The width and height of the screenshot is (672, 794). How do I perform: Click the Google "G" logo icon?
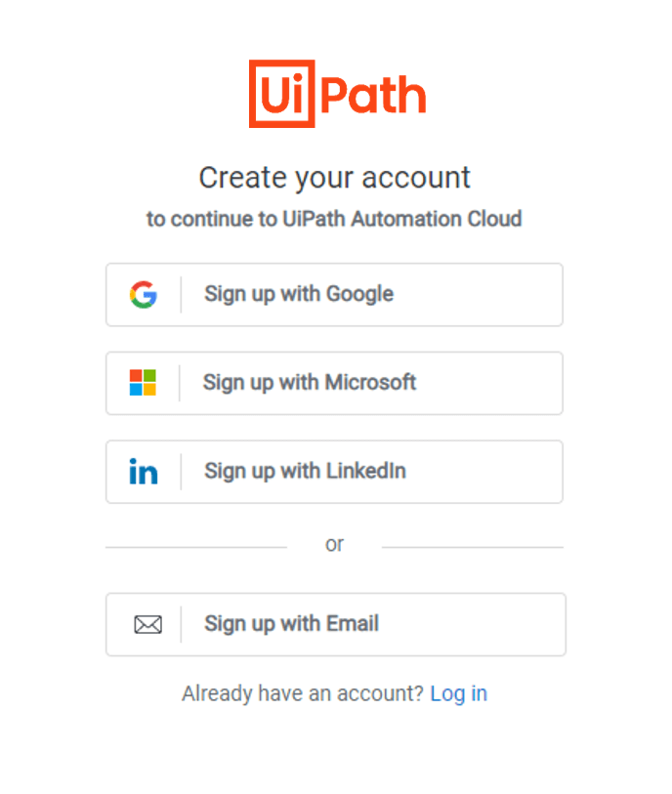[144, 294]
